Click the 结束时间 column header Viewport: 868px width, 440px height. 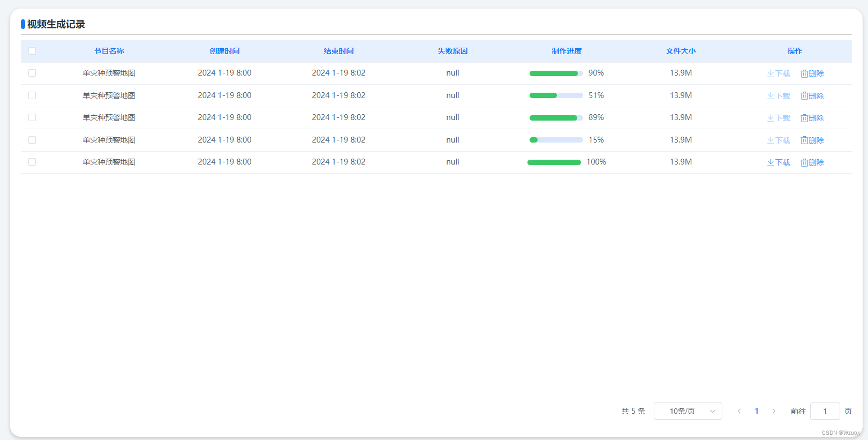pos(339,51)
